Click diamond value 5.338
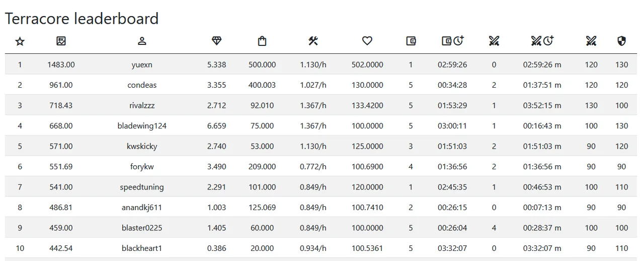The width and height of the screenshot is (644, 261). [216, 64]
